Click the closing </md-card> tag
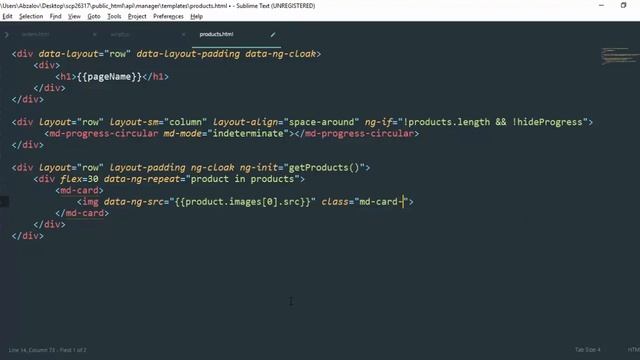640x360 pixels. coord(82,213)
